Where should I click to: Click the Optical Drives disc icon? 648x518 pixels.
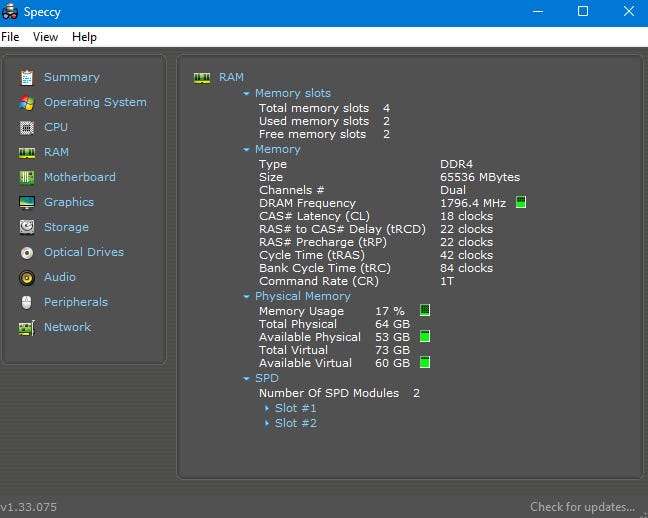(26, 252)
